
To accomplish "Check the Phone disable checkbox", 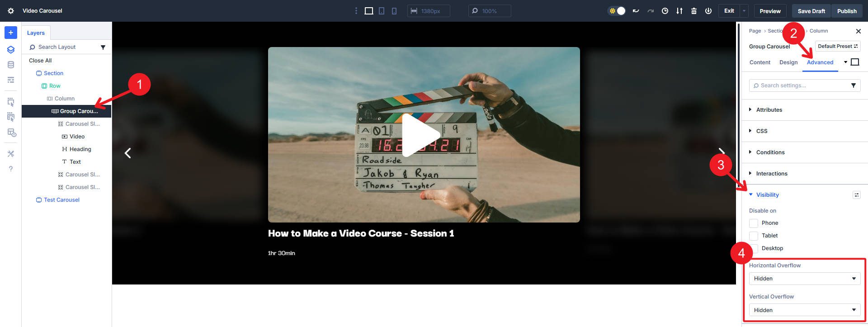I will [x=754, y=223].
